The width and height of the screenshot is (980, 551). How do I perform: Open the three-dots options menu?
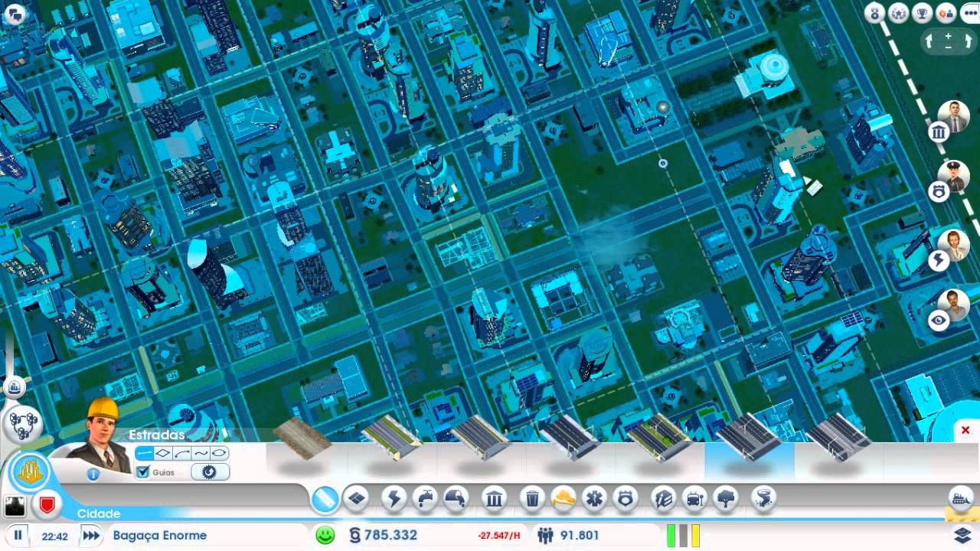tap(970, 12)
